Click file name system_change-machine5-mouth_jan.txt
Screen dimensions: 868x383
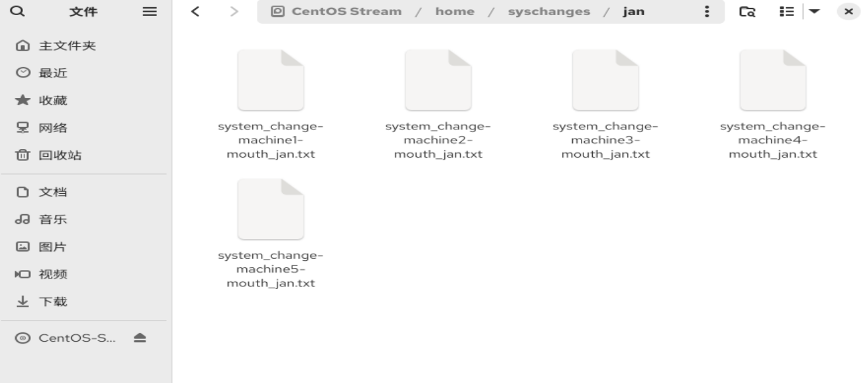coord(271,269)
